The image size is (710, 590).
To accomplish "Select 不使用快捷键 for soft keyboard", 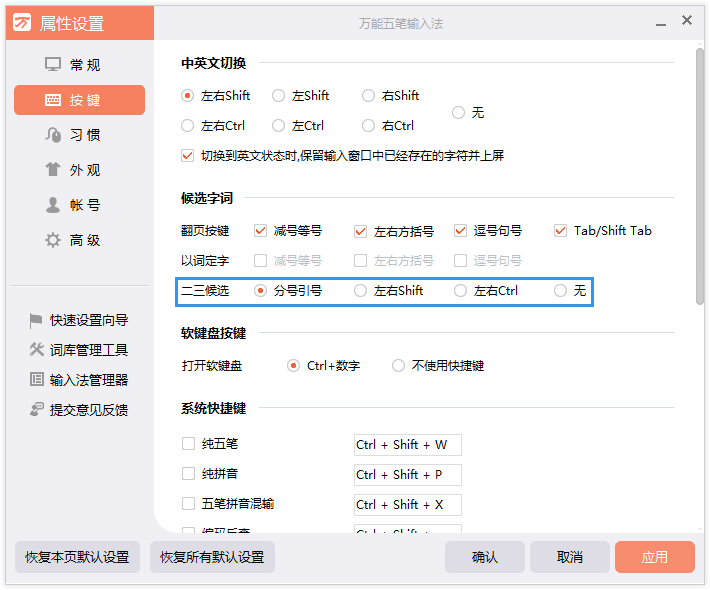I will coord(398,365).
